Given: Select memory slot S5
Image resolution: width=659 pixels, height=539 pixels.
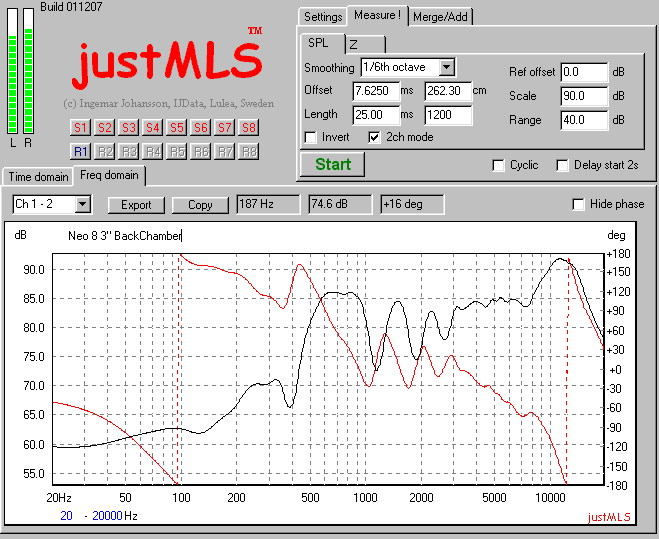Looking at the screenshot, I should point(177,127).
